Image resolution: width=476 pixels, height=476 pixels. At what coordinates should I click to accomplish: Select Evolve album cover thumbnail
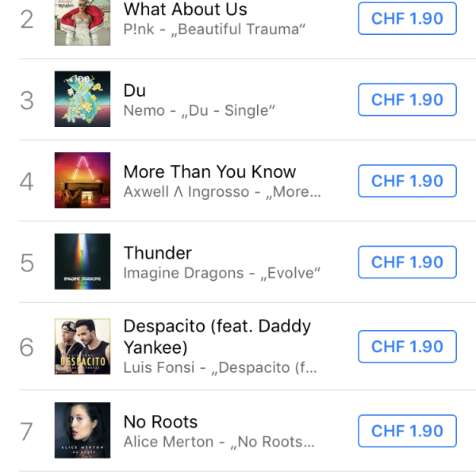[83, 263]
